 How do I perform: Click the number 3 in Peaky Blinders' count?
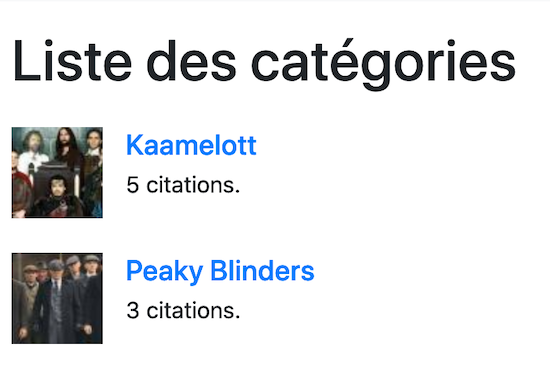pos(133,311)
